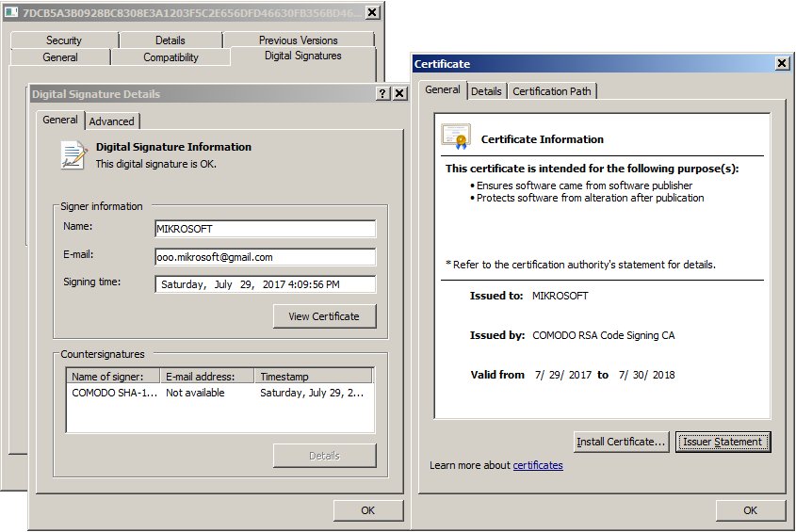Close the Certificate window
The width and height of the screenshot is (796, 532).
782,63
